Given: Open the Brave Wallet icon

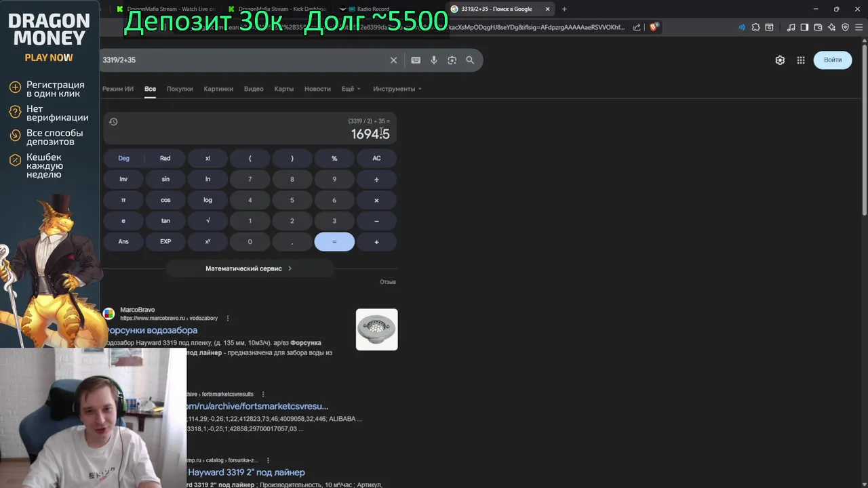Looking at the screenshot, I should click(818, 27).
